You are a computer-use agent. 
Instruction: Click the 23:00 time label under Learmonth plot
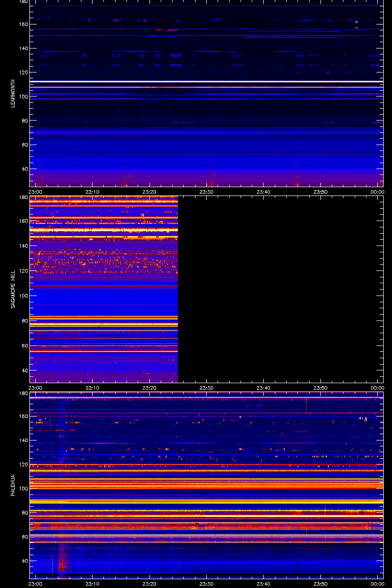35,192
